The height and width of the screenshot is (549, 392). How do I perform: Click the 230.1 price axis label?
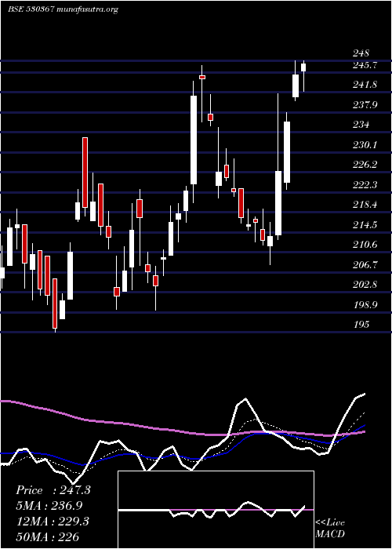tap(365, 144)
